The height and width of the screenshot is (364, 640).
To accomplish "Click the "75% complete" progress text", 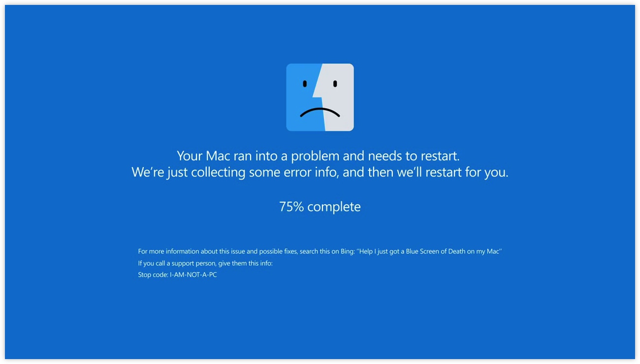I will [x=320, y=207].
